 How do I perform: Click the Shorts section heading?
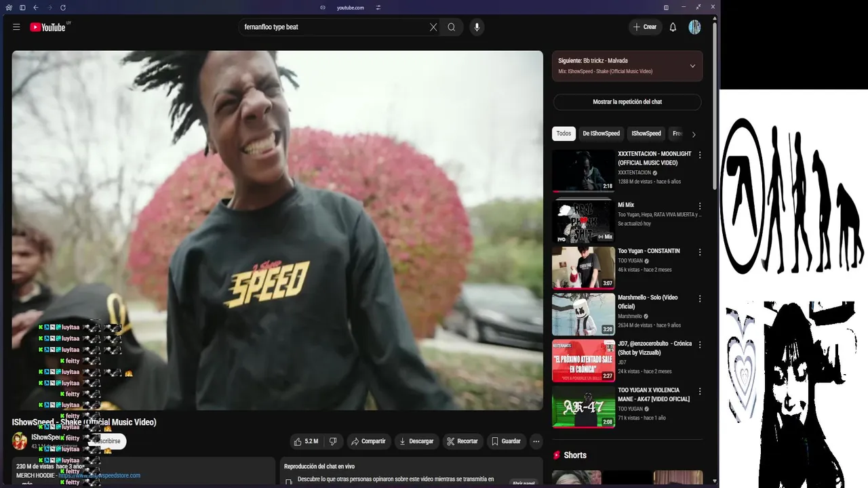575,455
